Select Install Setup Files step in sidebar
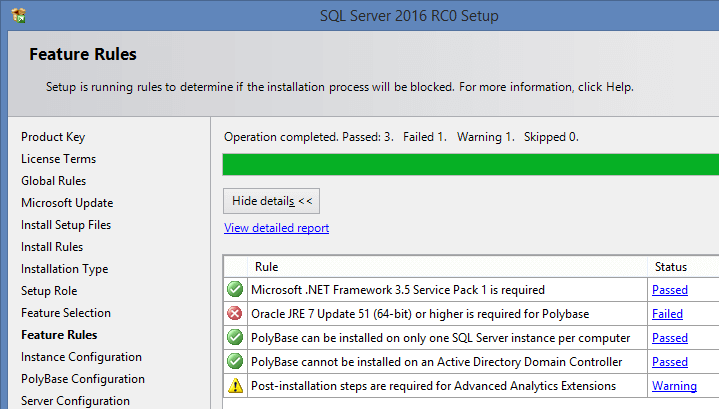The width and height of the screenshot is (719, 409). coord(66,225)
